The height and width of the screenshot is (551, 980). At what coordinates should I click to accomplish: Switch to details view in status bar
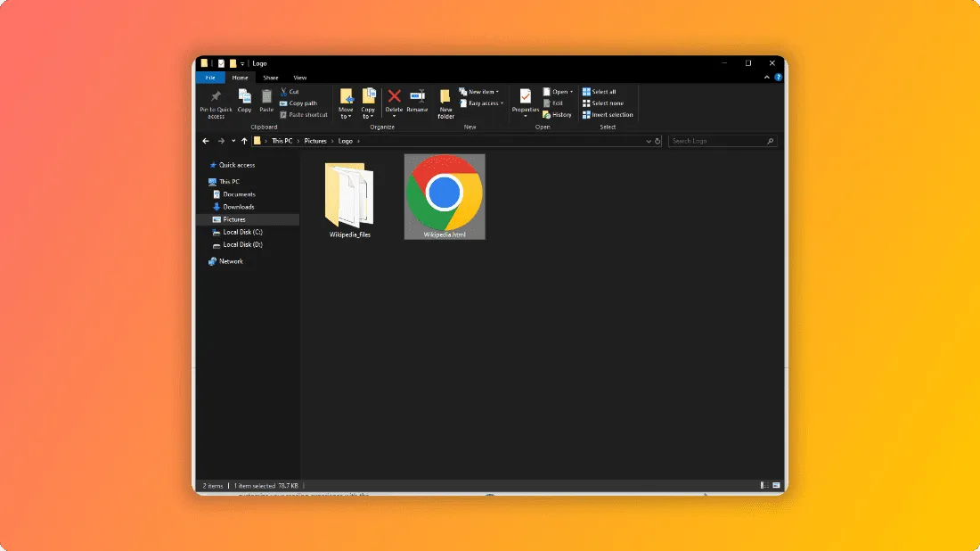(764, 485)
